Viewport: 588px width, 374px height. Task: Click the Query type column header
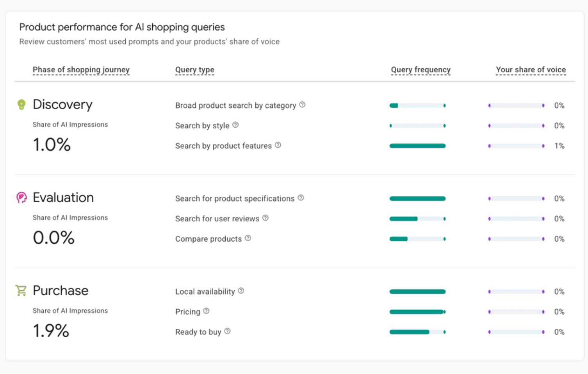click(195, 70)
